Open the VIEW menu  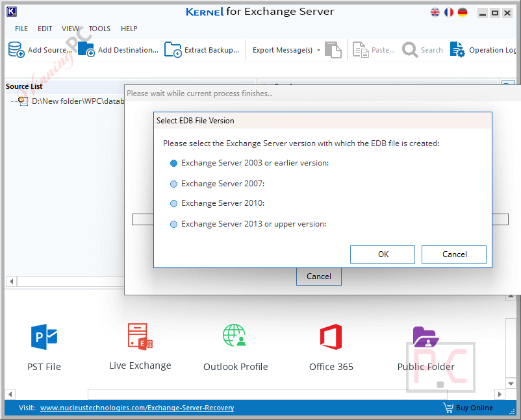[70, 29]
